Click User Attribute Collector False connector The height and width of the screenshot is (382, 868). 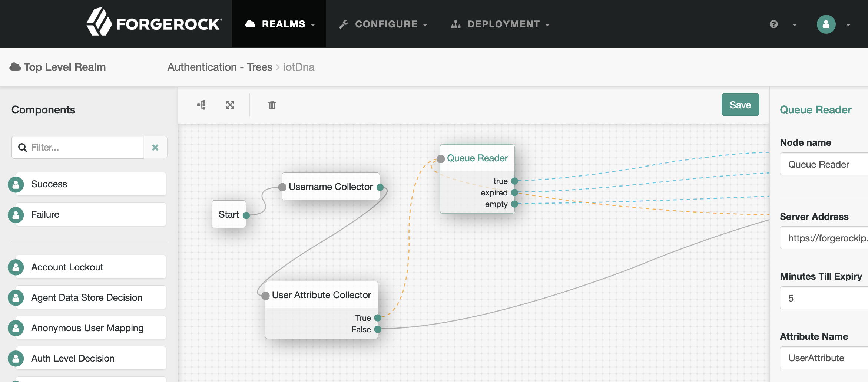[378, 329]
